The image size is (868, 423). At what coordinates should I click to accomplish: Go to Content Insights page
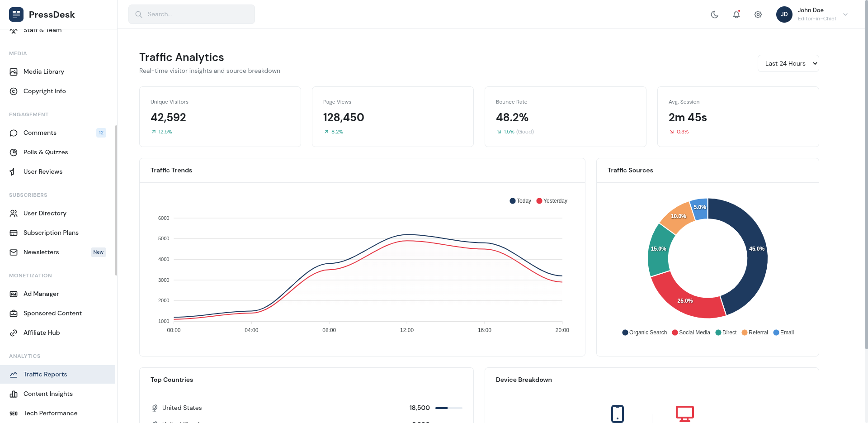point(48,394)
